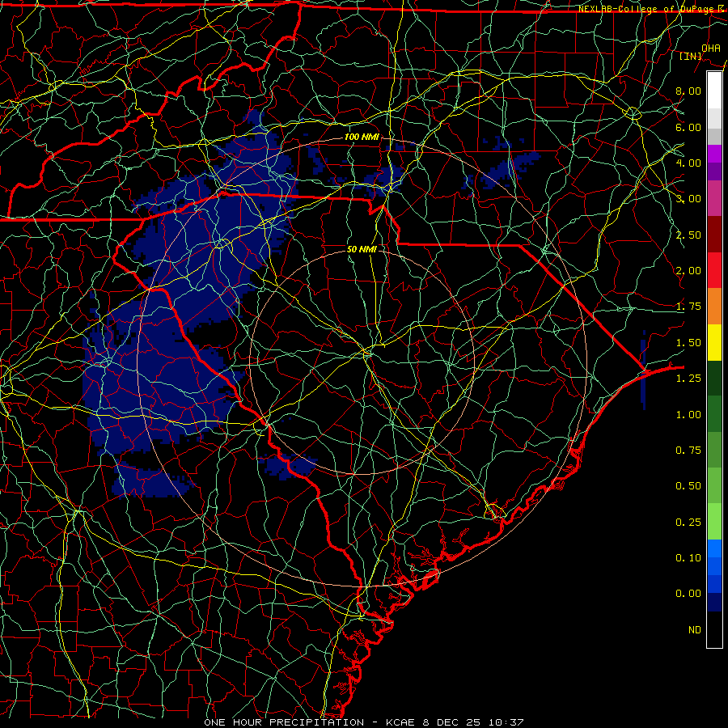This screenshot has width=728, height=728.
Task: Click the 0.00 legend value
Action: coord(688,594)
